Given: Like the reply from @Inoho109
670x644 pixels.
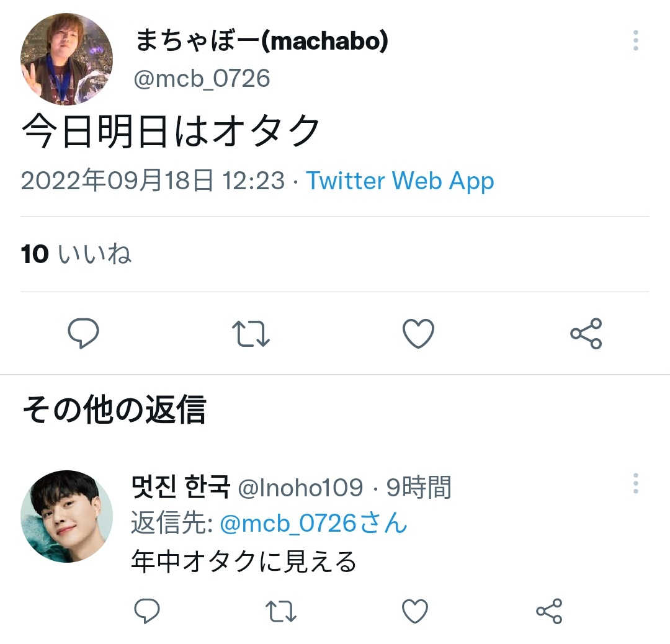Looking at the screenshot, I should pyautogui.click(x=415, y=611).
